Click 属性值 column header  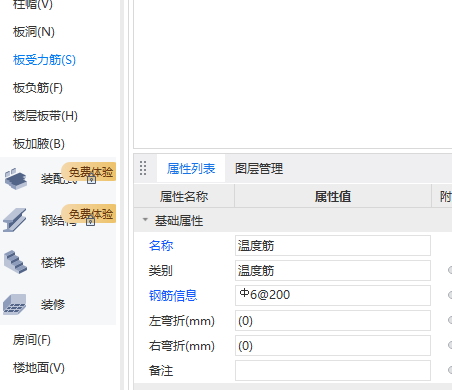333,196
